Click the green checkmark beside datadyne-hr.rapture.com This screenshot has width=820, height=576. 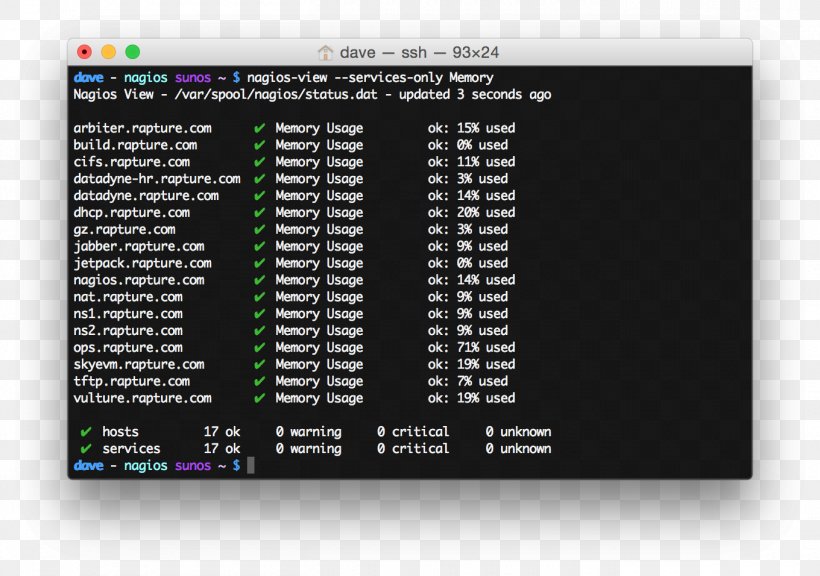[x=259, y=179]
